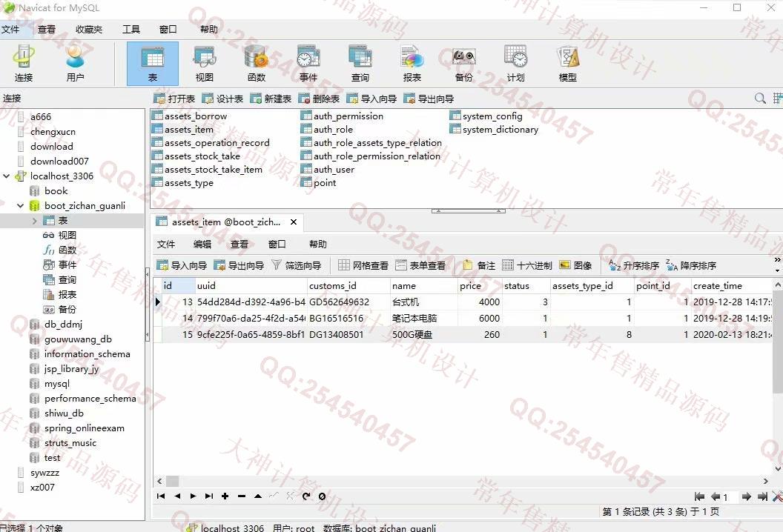The width and height of the screenshot is (783, 532).
Task: Switch to 网格查看 (Grid View) mode
Action: pos(363,265)
